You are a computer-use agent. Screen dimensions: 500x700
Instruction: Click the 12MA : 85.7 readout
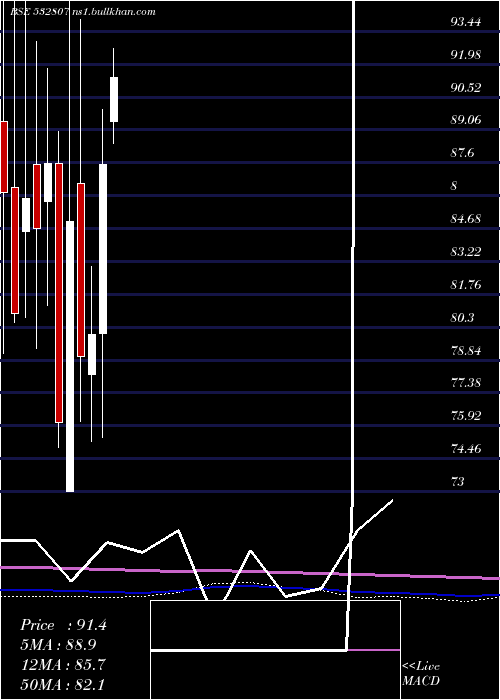coord(63,664)
